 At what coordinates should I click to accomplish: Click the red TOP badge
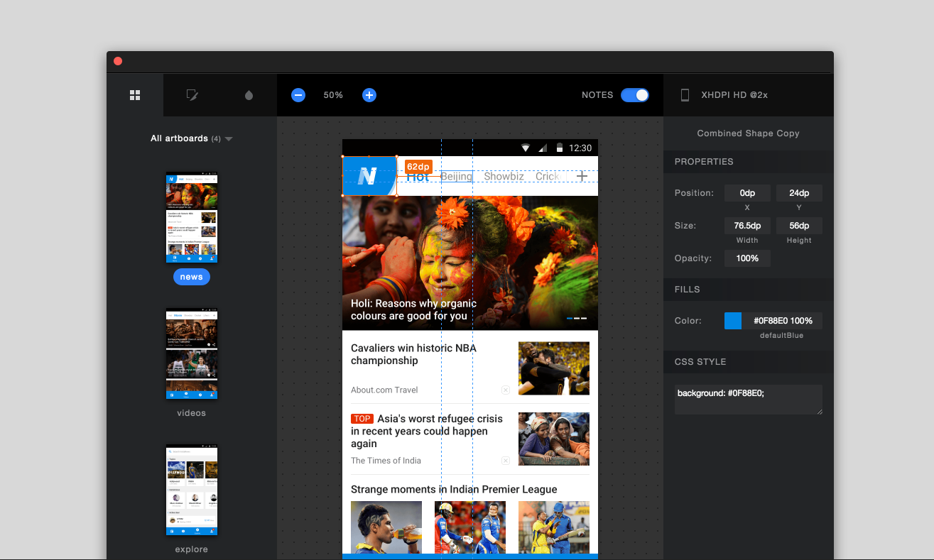(x=362, y=419)
